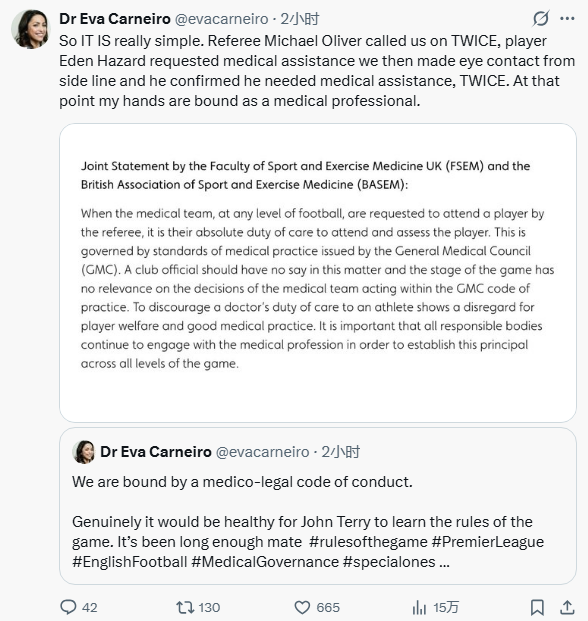Viewport: 588px width, 621px height.
Task: Click the quoted post's small avatar
Action: point(84,451)
